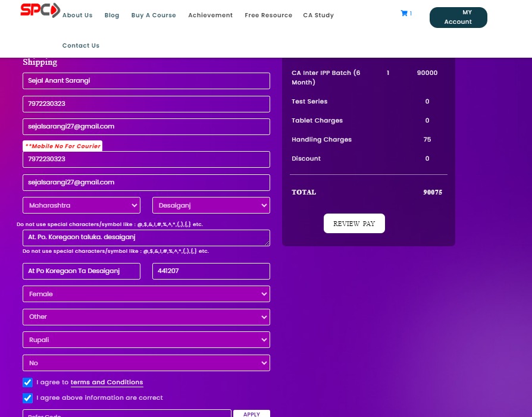The height and width of the screenshot is (417, 532).
Task: Open the shopping cart icon
Action: coord(404,13)
